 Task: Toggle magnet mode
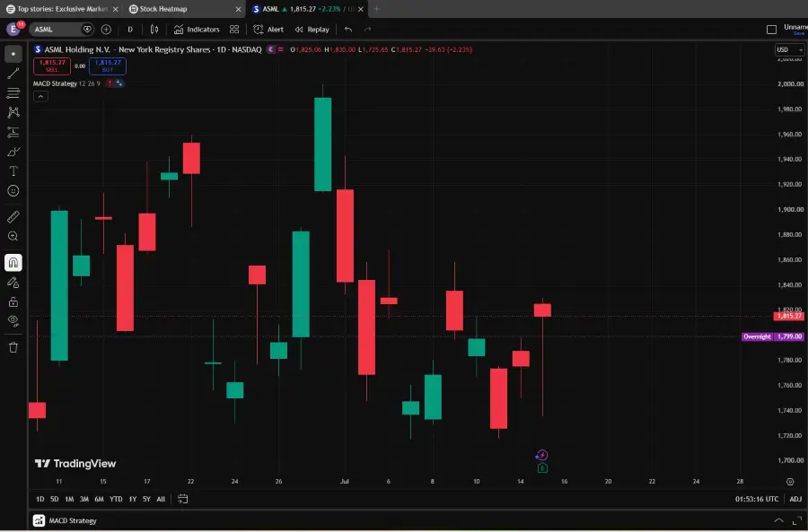[x=13, y=263]
